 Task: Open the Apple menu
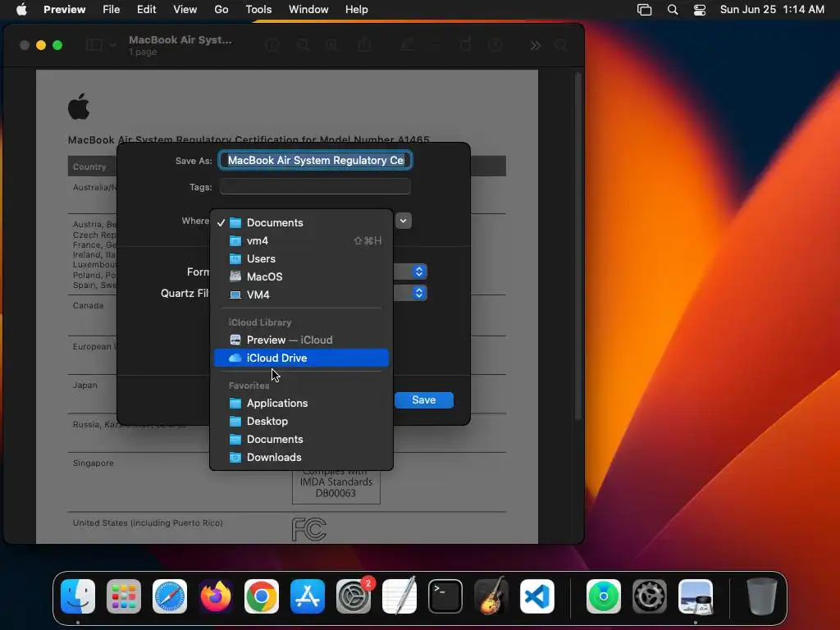pos(21,10)
